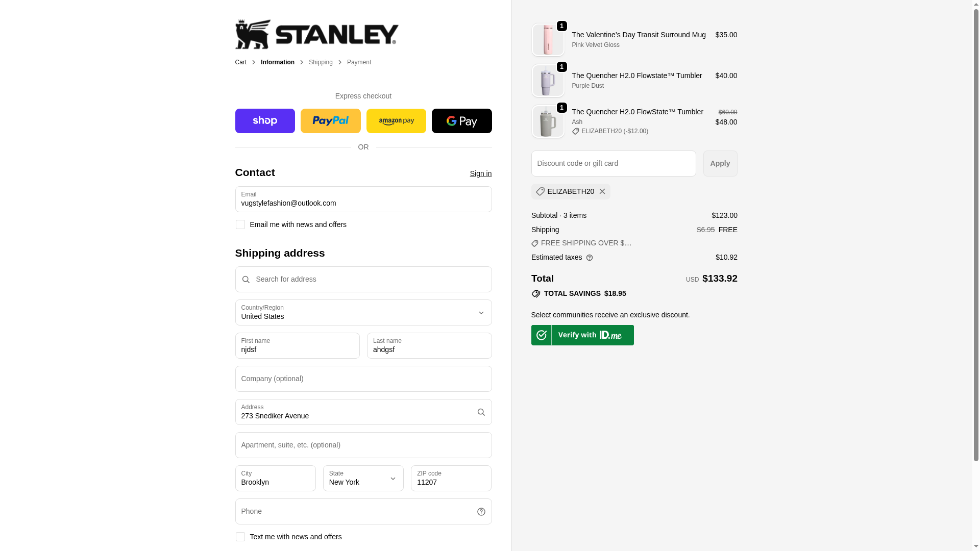980x551 pixels.
Task: Pay with Shop Pay express button
Action: point(265,121)
